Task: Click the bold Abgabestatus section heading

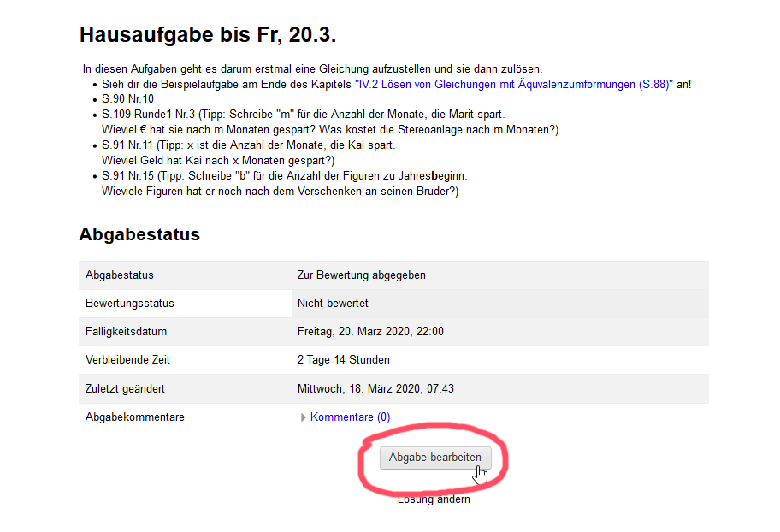Action: point(139,233)
